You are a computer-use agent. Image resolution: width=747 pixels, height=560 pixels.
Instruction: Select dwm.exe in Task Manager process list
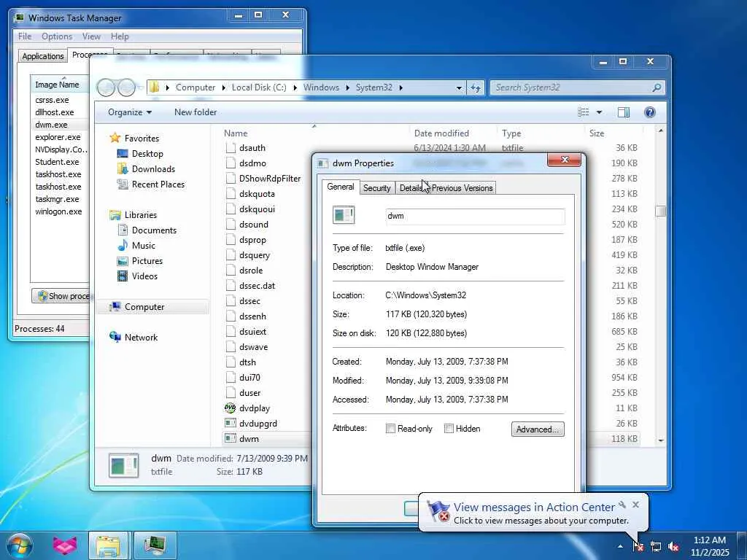click(52, 125)
